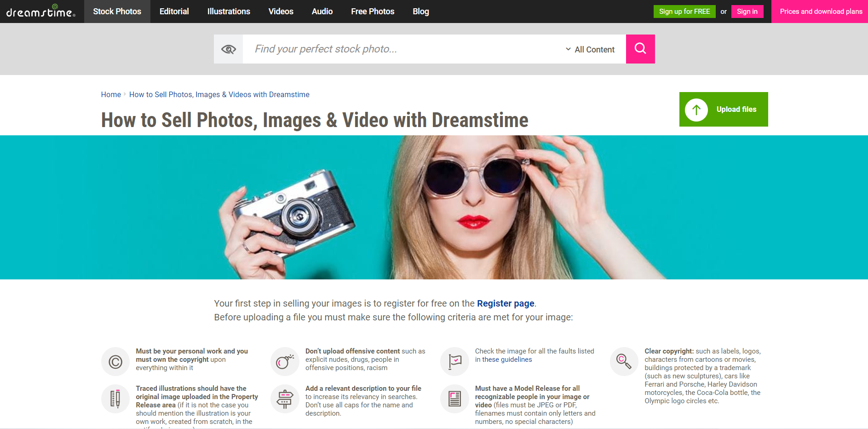Click the flag guidelines icon

(x=454, y=362)
